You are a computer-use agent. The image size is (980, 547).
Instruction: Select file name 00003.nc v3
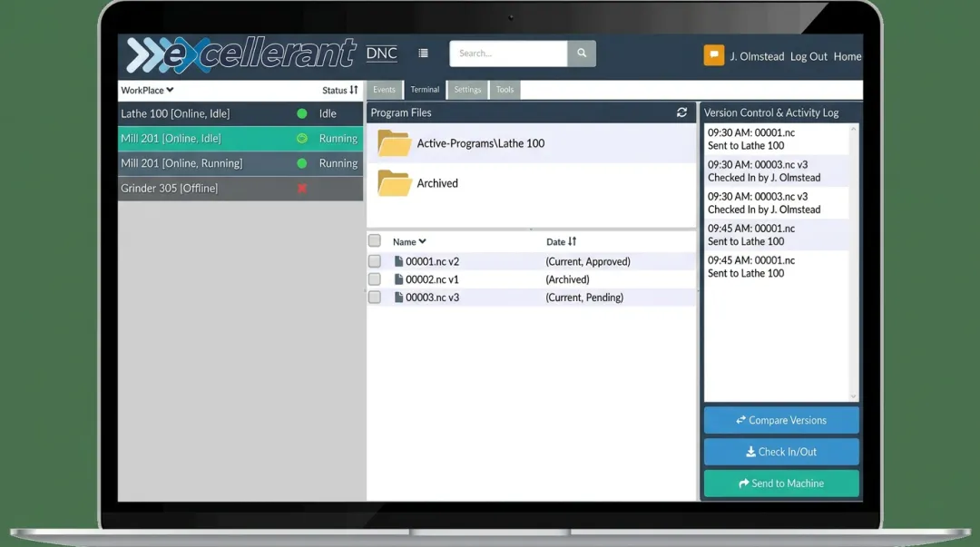[432, 298]
